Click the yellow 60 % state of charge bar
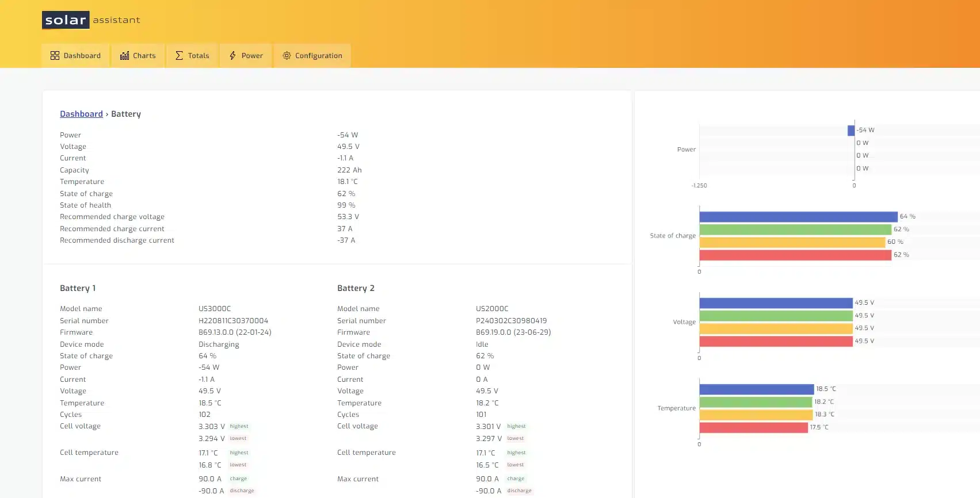The image size is (980, 498). coord(792,242)
